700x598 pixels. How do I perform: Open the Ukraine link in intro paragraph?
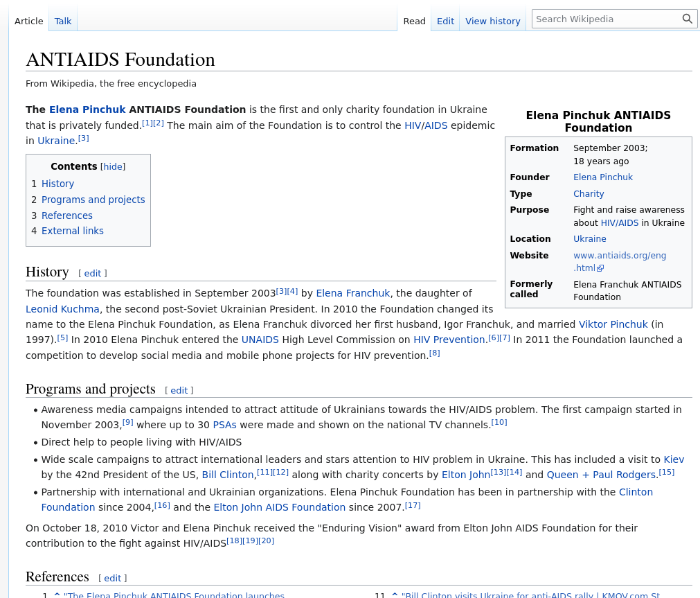pyautogui.click(x=56, y=141)
